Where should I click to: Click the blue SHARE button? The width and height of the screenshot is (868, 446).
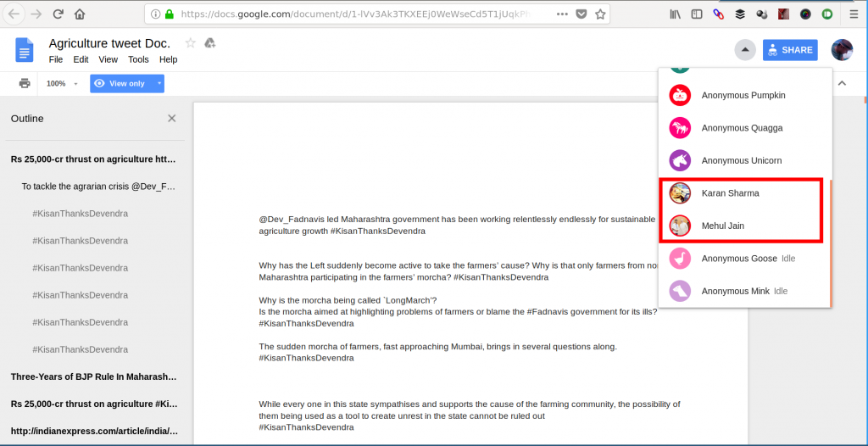(790, 50)
